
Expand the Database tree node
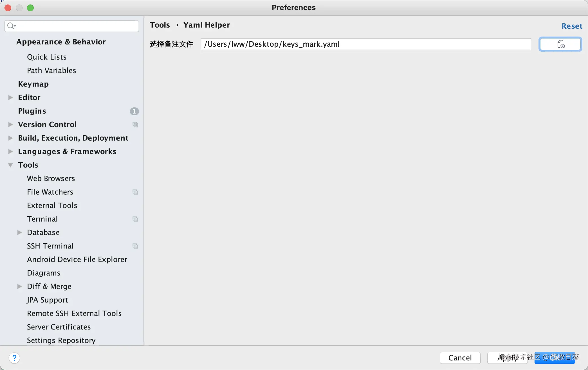20,232
